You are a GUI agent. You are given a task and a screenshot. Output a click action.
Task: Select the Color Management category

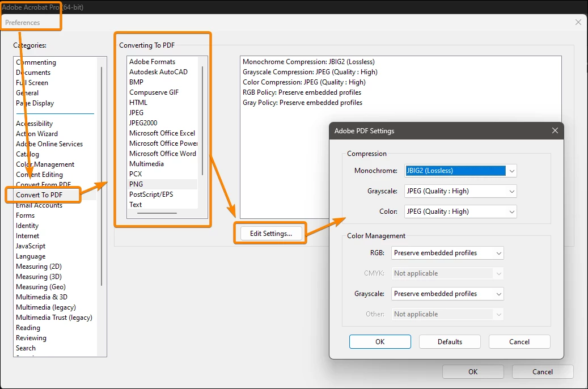pyautogui.click(x=45, y=164)
